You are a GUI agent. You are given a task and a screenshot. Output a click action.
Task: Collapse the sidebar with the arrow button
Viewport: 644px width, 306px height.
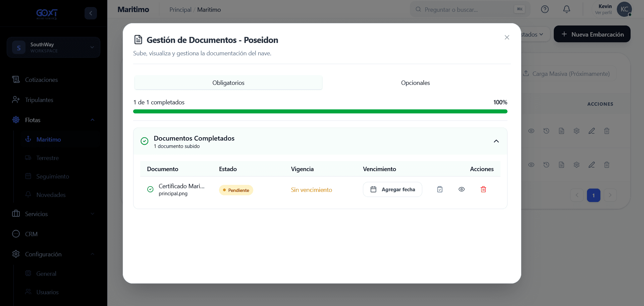coord(91,13)
